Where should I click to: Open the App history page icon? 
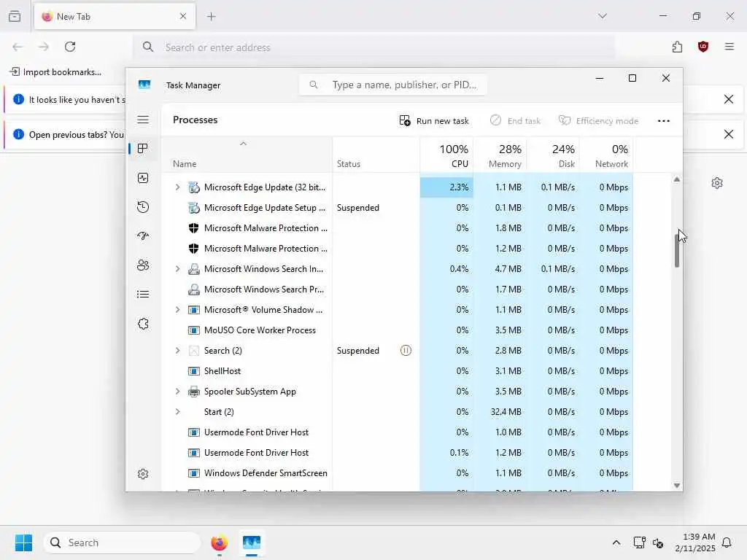point(143,207)
